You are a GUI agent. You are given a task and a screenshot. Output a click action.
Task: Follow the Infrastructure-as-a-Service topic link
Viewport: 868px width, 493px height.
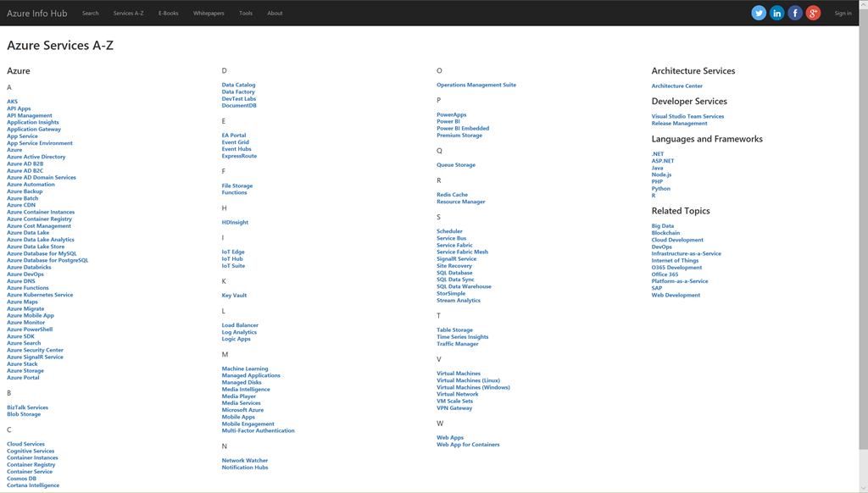[x=686, y=253]
